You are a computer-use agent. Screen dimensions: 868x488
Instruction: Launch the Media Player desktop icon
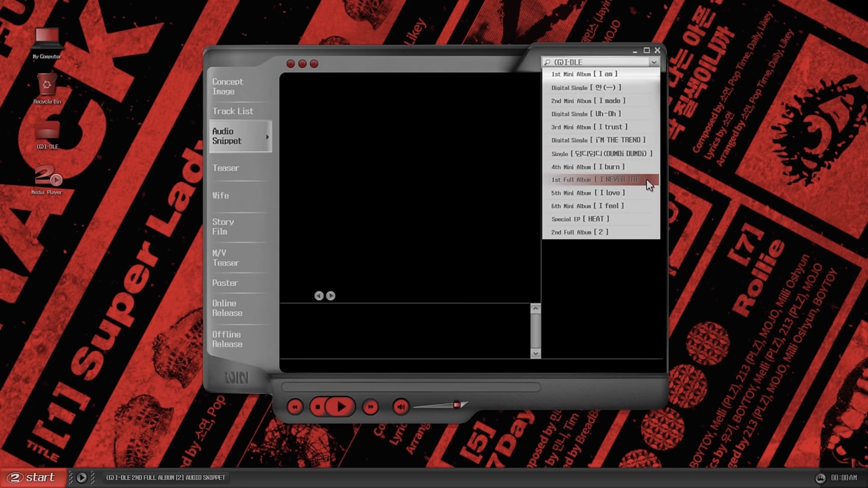(47, 180)
